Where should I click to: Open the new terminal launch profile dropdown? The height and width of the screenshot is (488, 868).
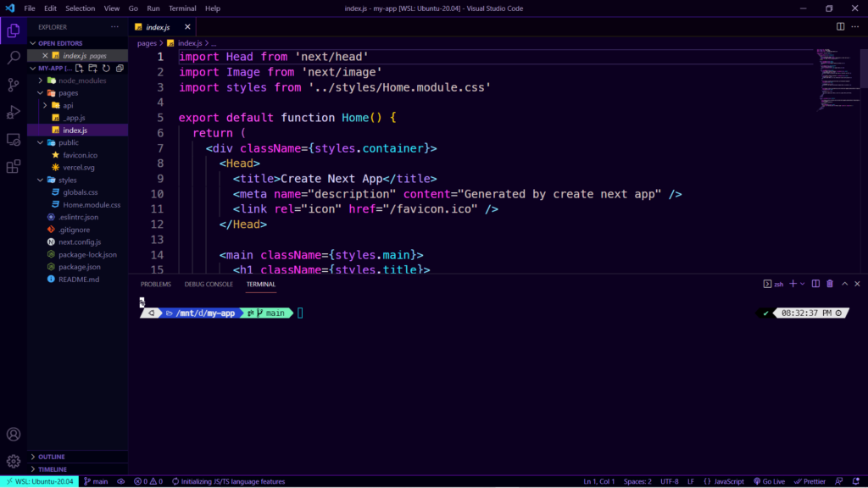[x=803, y=284]
